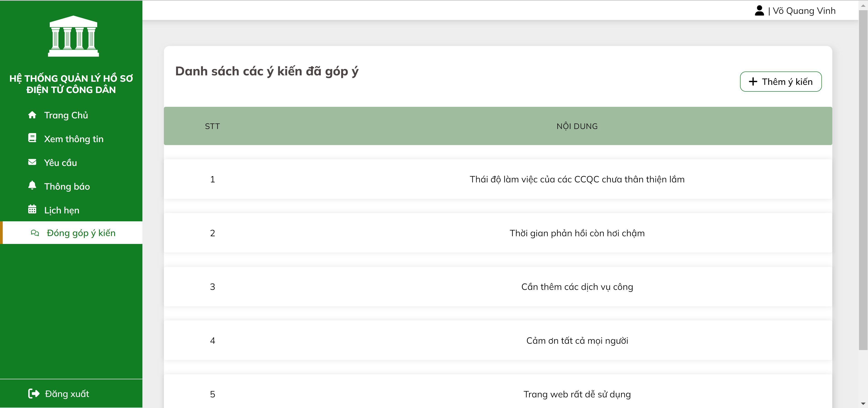Image resolution: width=868 pixels, height=408 pixels.
Task: Open Yêu cầu via the envelope icon
Action: pos(32,162)
